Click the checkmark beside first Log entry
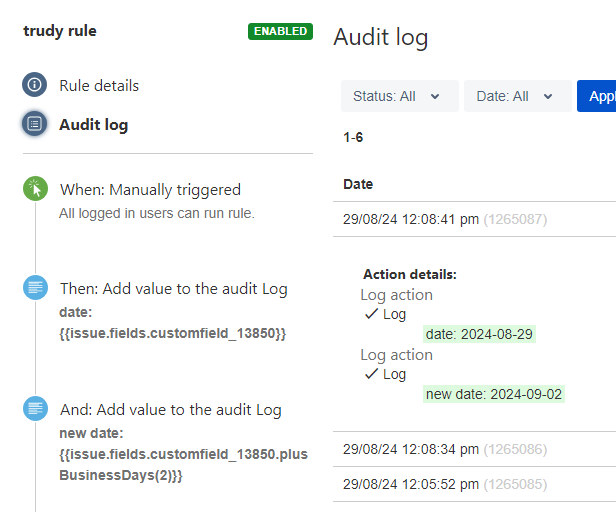Viewport: 616px width, 512px height. click(371, 314)
